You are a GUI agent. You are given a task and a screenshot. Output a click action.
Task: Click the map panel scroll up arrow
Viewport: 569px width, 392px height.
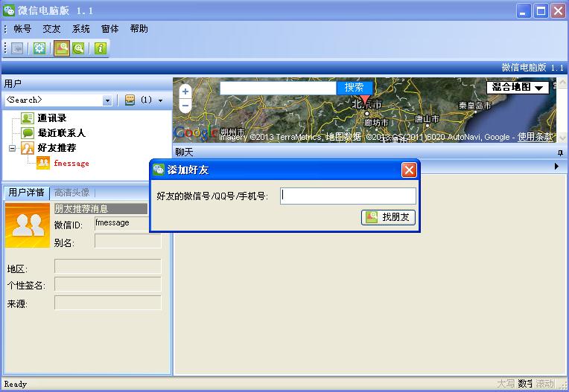click(x=562, y=83)
